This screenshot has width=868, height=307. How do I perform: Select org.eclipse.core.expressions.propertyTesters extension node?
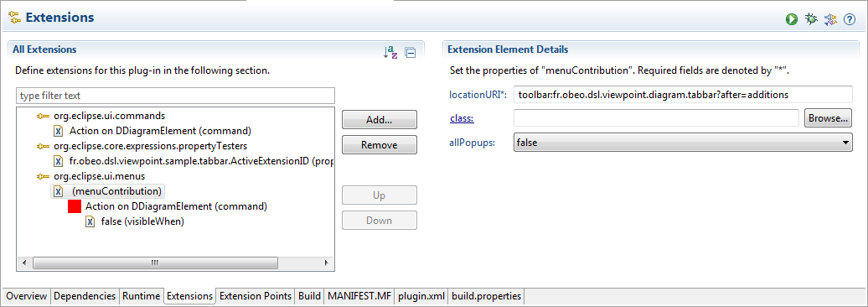pyautogui.click(x=141, y=146)
